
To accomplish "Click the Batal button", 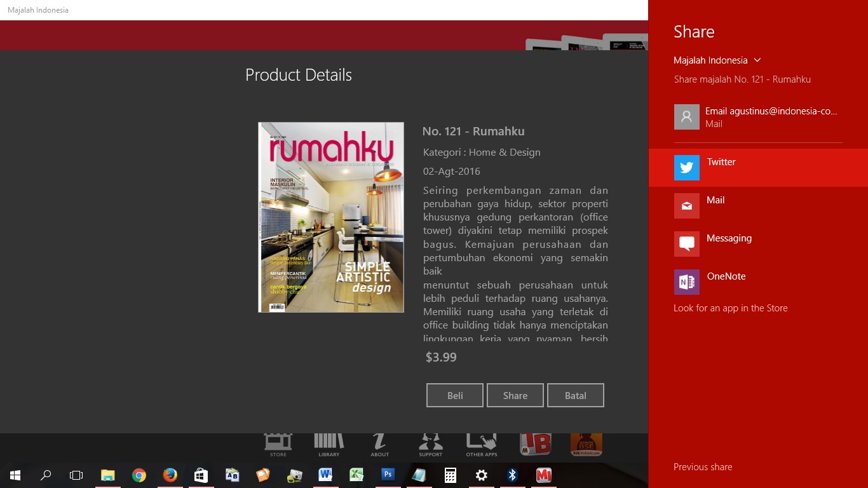I will pos(576,395).
